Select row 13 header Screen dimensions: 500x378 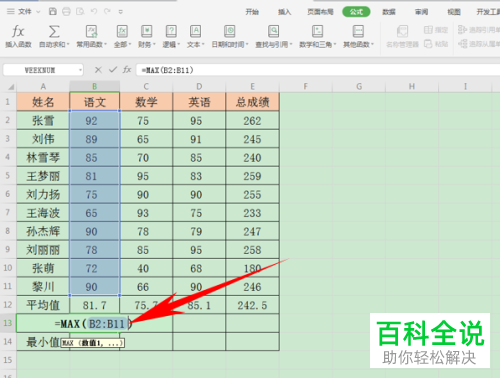[8, 323]
